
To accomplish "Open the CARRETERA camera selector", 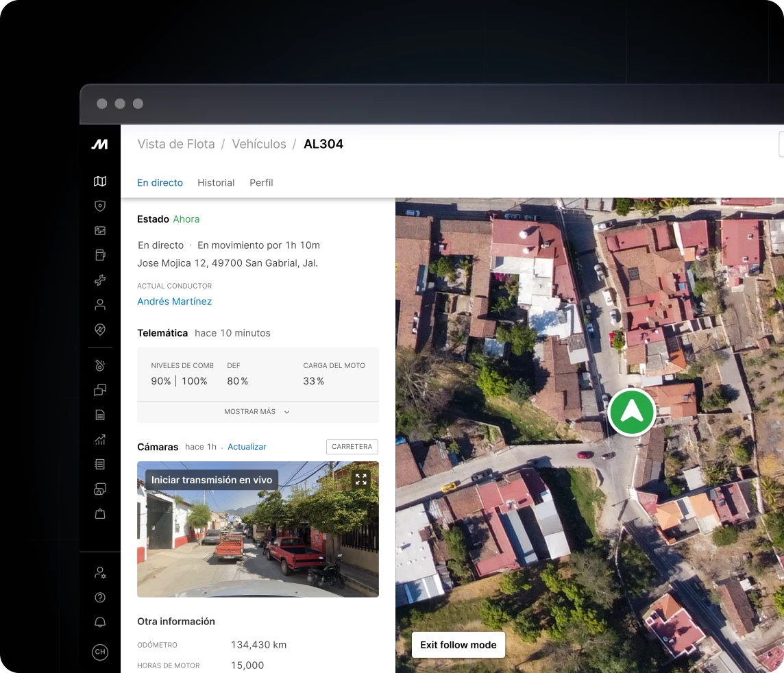I will tap(352, 446).
